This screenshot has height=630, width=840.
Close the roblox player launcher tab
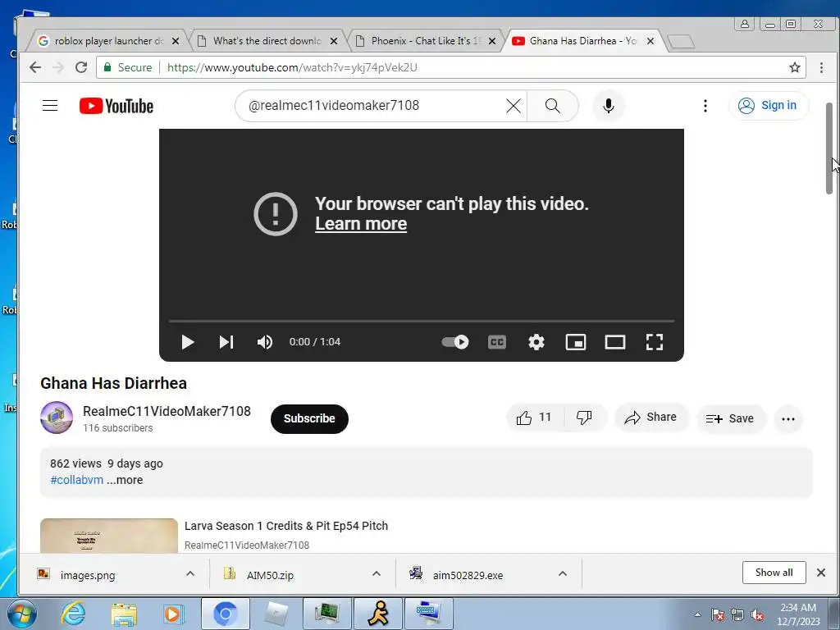(176, 41)
